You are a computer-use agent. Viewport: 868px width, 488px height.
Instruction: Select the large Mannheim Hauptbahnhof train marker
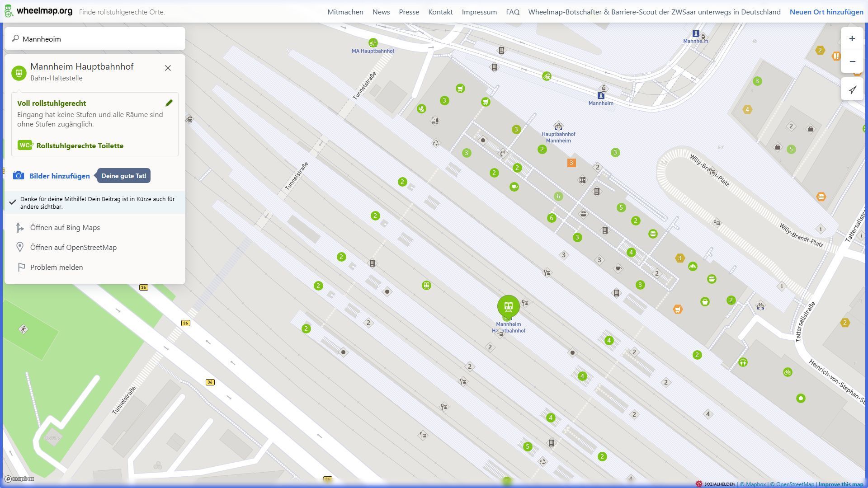508,307
